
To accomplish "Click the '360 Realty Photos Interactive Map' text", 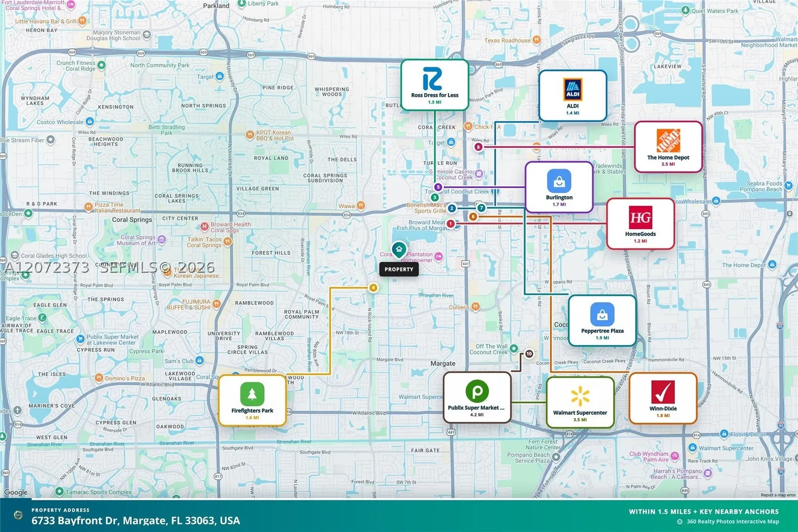I will pos(733,522).
